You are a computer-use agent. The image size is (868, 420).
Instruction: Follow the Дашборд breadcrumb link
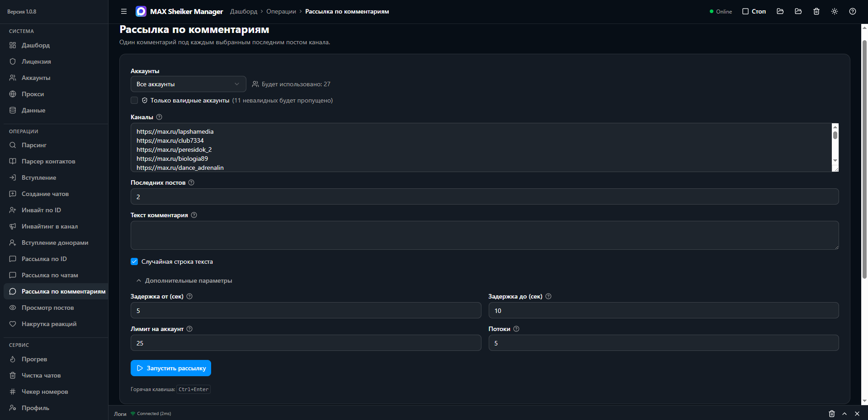[244, 11]
